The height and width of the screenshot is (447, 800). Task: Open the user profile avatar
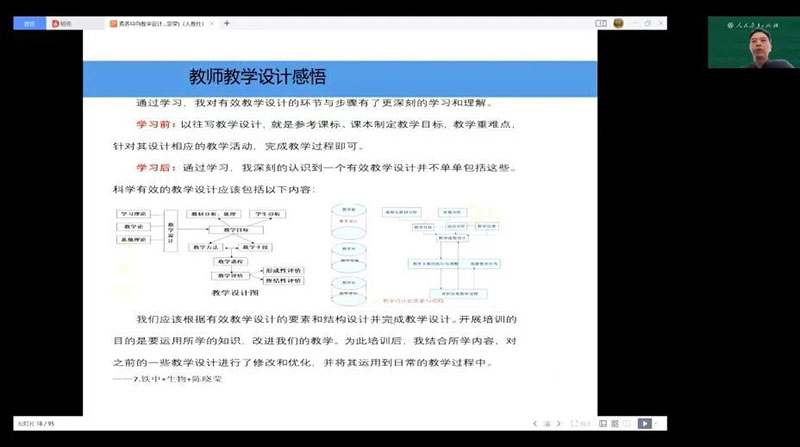click(618, 23)
